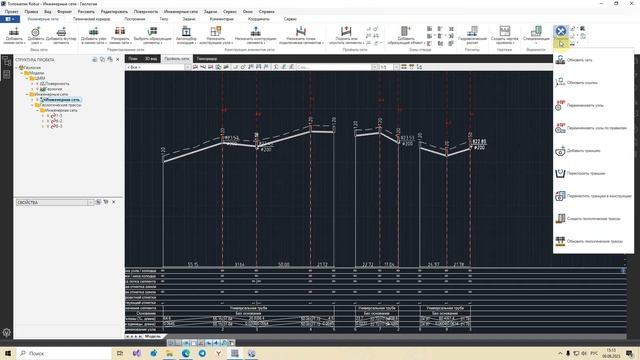Collapse the Модели tree node
This screenshot has width=640, height=360.
pyautogui.click(x=22, y=73)
